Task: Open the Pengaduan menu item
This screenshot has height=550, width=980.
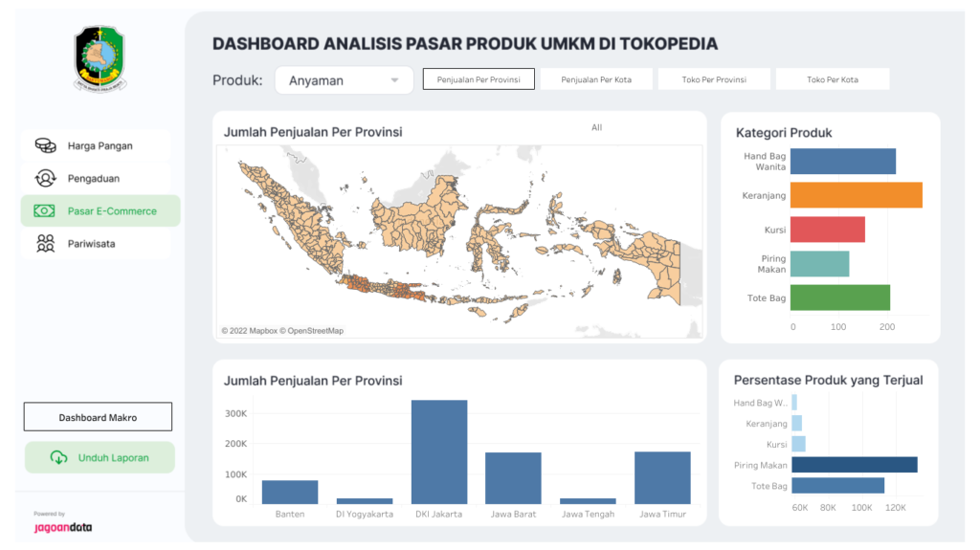Action: click(x=96, y=178)
